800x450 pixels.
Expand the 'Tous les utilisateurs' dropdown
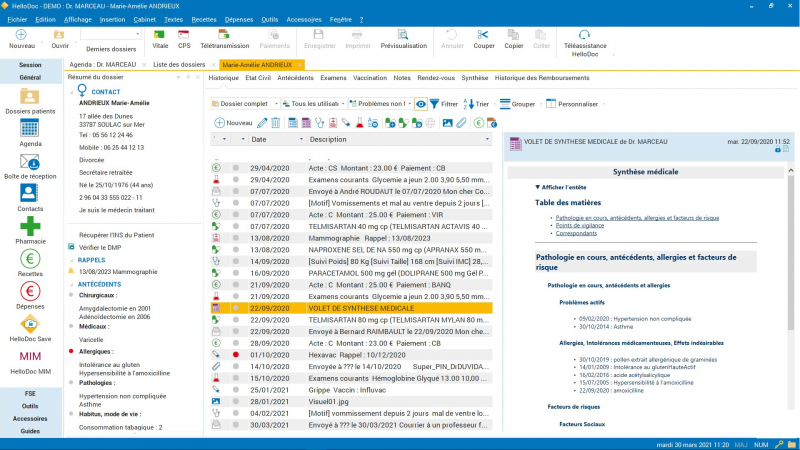(x=314, y=104)
